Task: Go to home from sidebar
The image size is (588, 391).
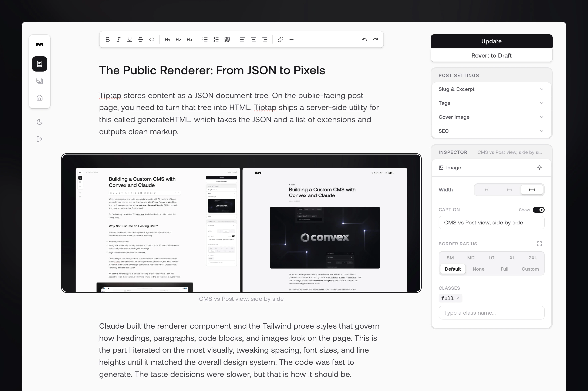Action: tap(39, 98)
